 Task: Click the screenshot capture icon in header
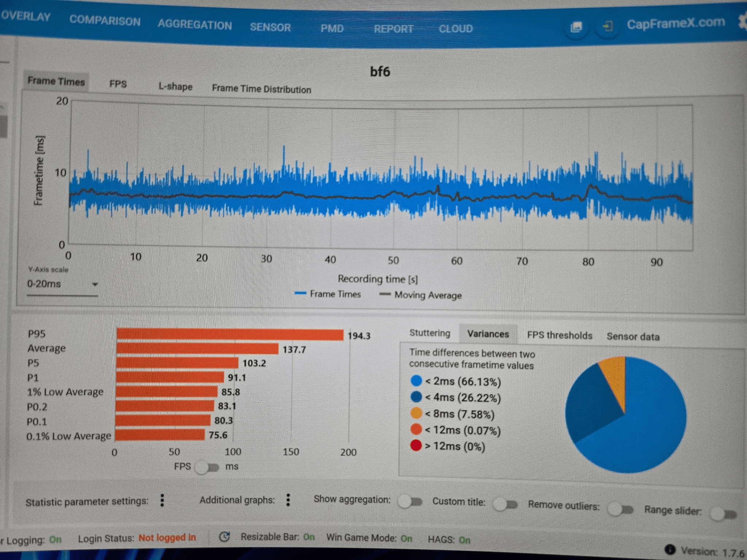tap(576, 27)
